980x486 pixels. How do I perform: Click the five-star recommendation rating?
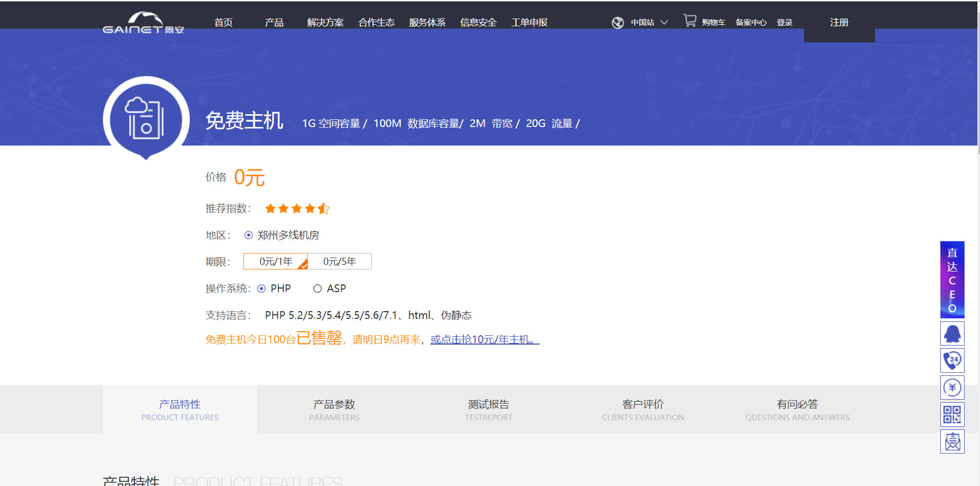pyautogui.click(x=297, y=208)
